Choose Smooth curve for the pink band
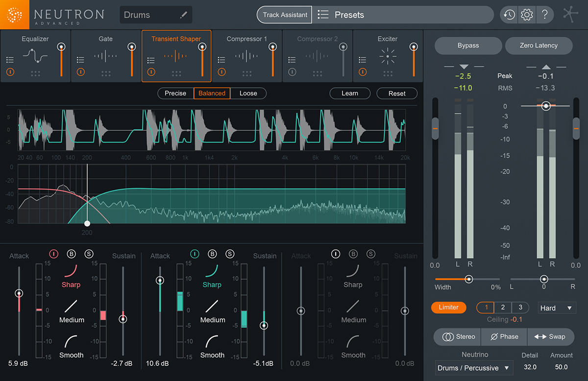588x381 pixels. (72, 346)
